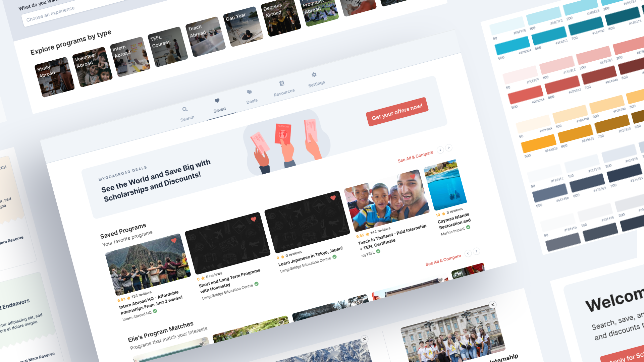Pick the orange 600 swatch #E49A25

[575, 134]
